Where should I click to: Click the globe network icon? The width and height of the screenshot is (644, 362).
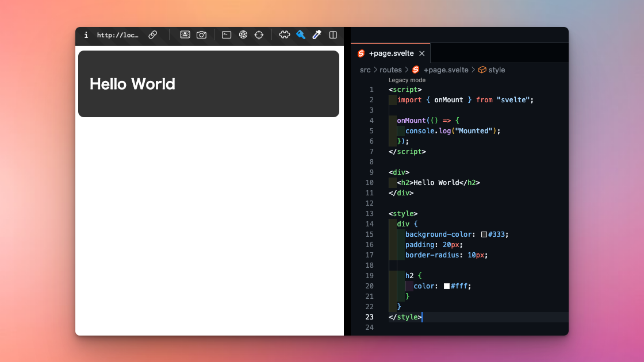pyautogui.click(x=243, y=35)
